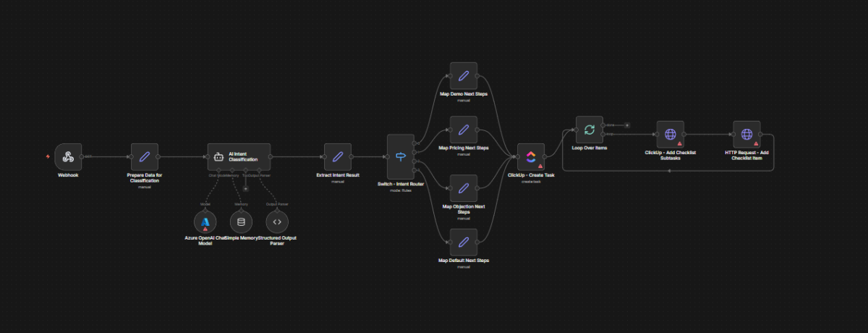Click the plus button on Loop done output
This screenshot has width=868, height=333.
627,125
